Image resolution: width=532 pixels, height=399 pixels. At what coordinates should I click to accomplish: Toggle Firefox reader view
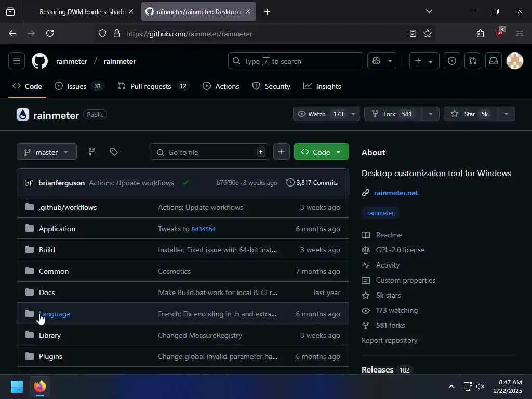click(x=413, y=33)
